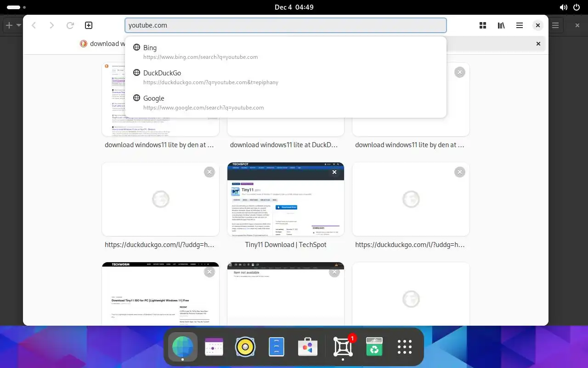Screen dimensions: 588x368
Task: Reload the current page
Action: coord(70,25)
